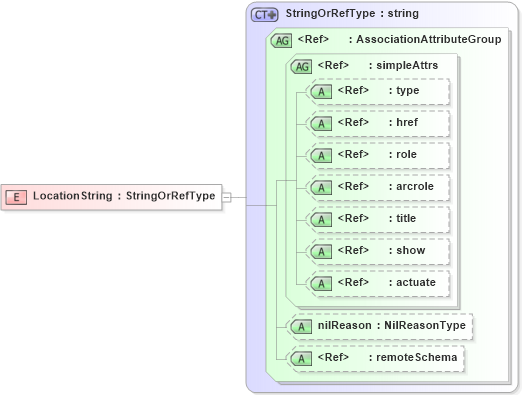Image resolution: width=522 pixels, height=395 pixels.
Task: Select the ': role' attribute label
Action: 403,154
